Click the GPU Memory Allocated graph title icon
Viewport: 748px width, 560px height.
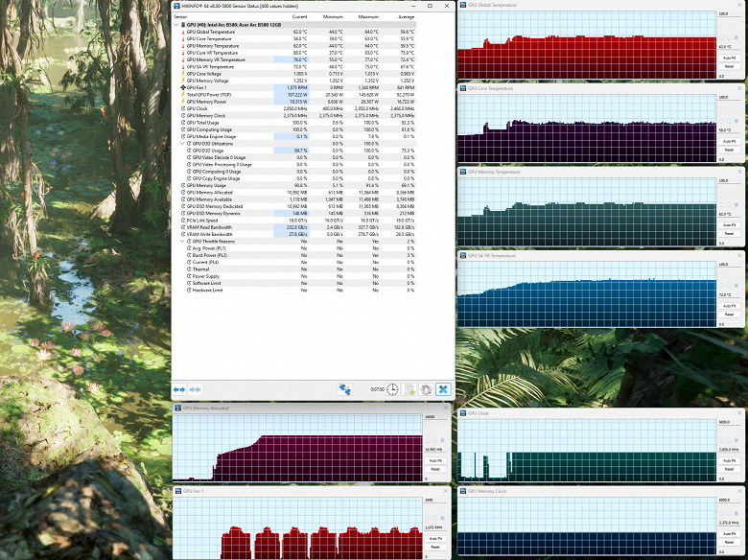178,408
